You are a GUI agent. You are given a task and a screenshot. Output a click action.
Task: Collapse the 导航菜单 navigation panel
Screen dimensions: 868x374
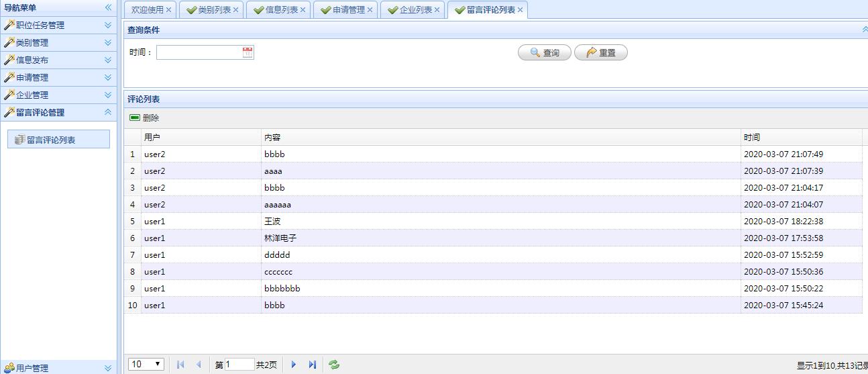click(108, 7)
